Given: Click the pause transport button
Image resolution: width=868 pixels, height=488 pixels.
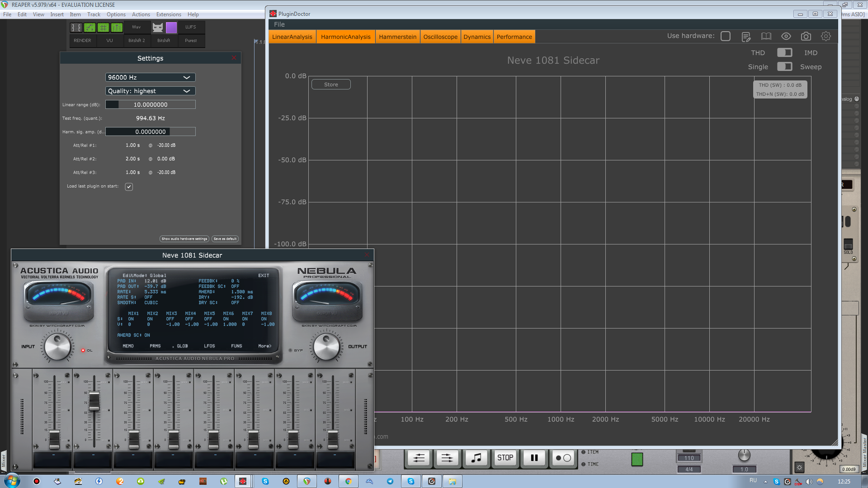Looking at the screenshot, I should click(534, 458).
